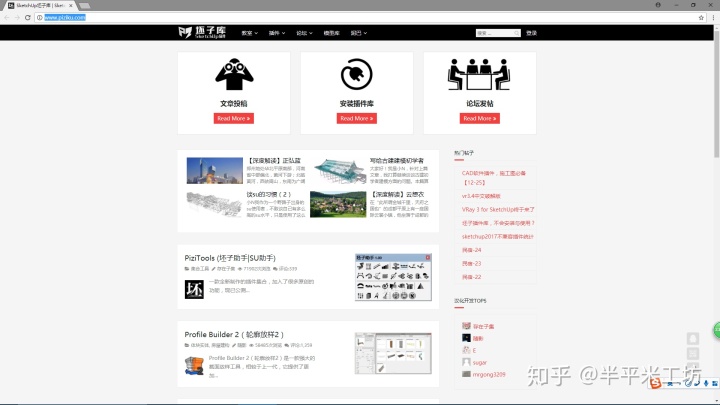Click the city skyline article thumbnail

click(x=214, y=170)
